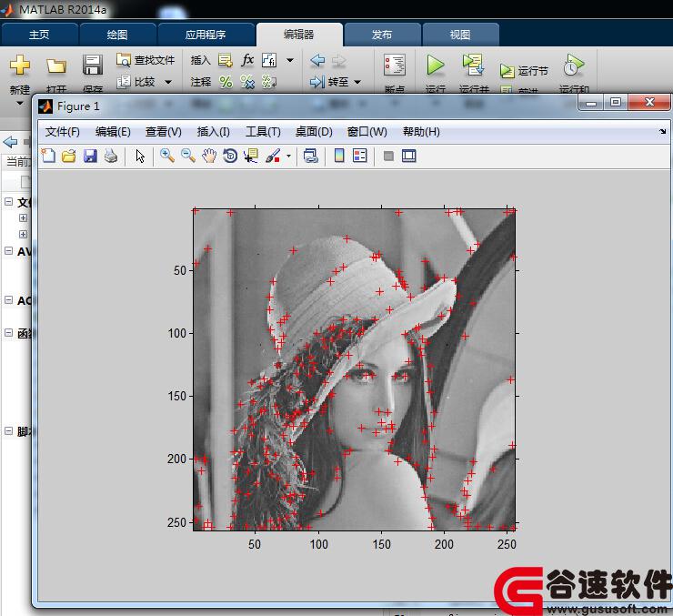Switch to the 视图 tab
Image resolution: width=673 pixels, height=616 pixels.
point(460,35)
